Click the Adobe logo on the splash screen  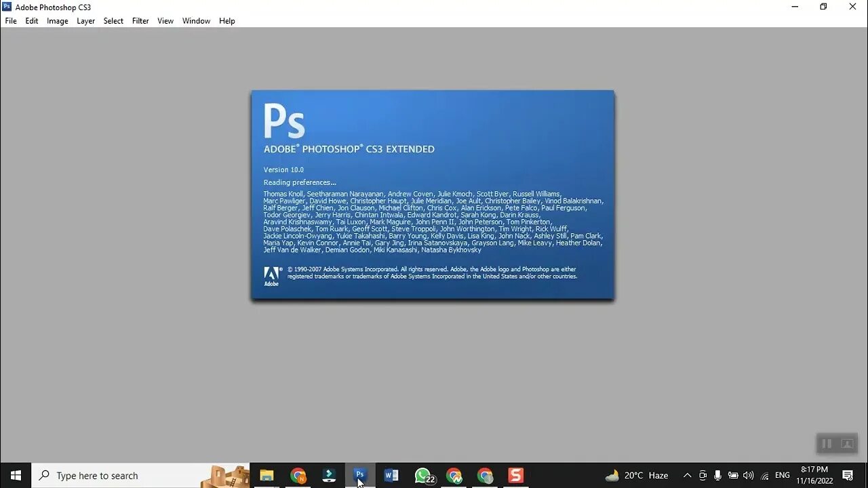click(x=272, y=277)
